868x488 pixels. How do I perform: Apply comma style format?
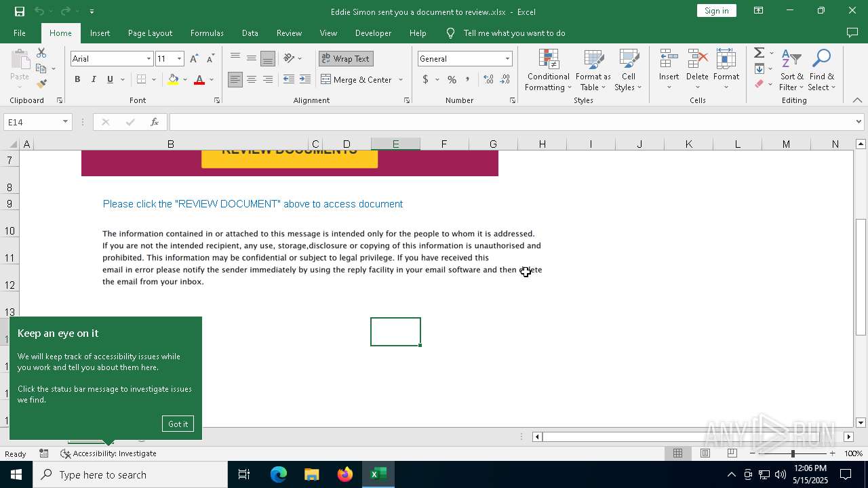coord(467,79)
